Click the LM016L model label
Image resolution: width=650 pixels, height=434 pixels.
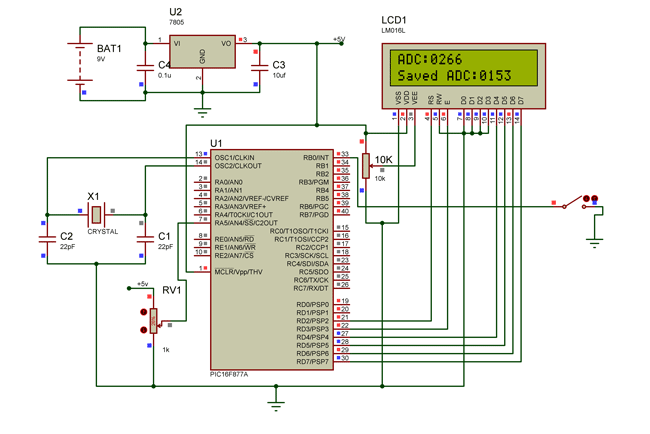(393, 31)
